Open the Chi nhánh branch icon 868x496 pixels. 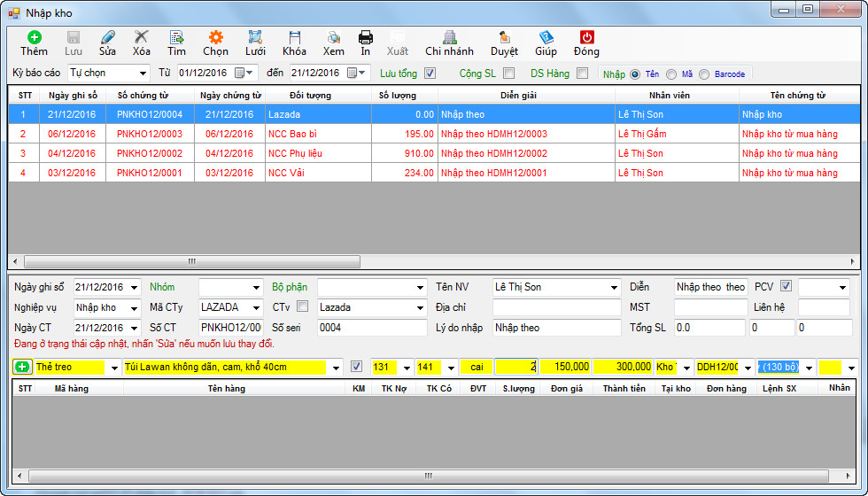click(x=449, y=37)
